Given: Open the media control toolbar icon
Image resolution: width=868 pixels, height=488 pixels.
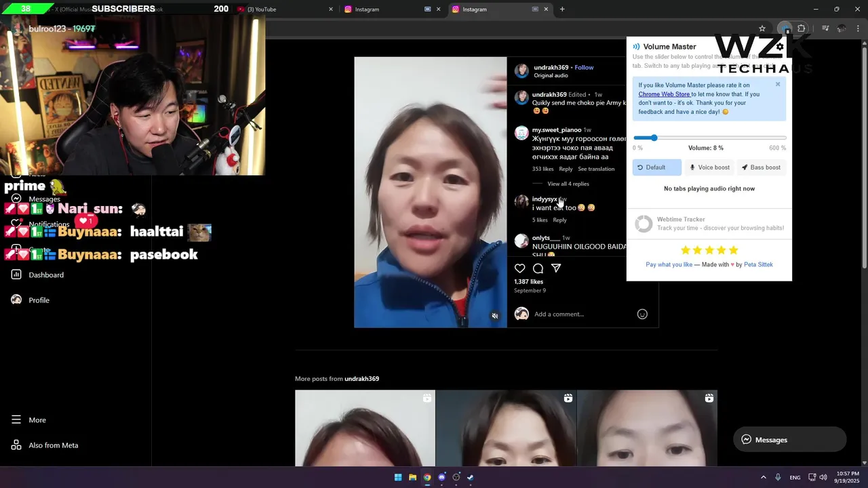Looking at the screenshot, I should [x=825, y=28].
